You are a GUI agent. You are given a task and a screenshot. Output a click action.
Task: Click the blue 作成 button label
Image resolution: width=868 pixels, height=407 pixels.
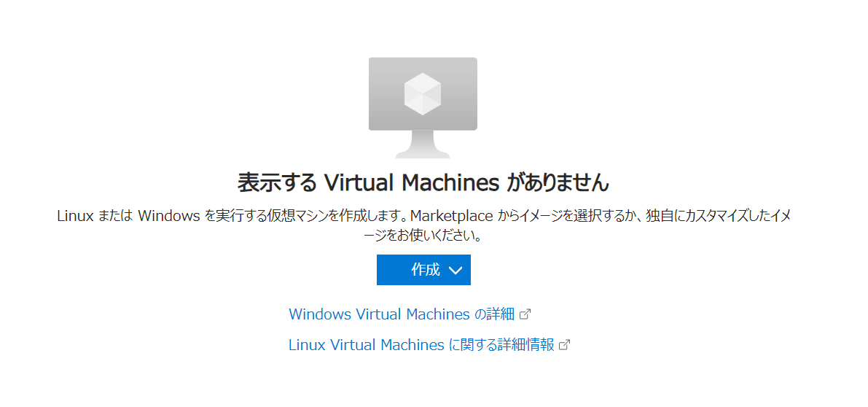[425, 270]
